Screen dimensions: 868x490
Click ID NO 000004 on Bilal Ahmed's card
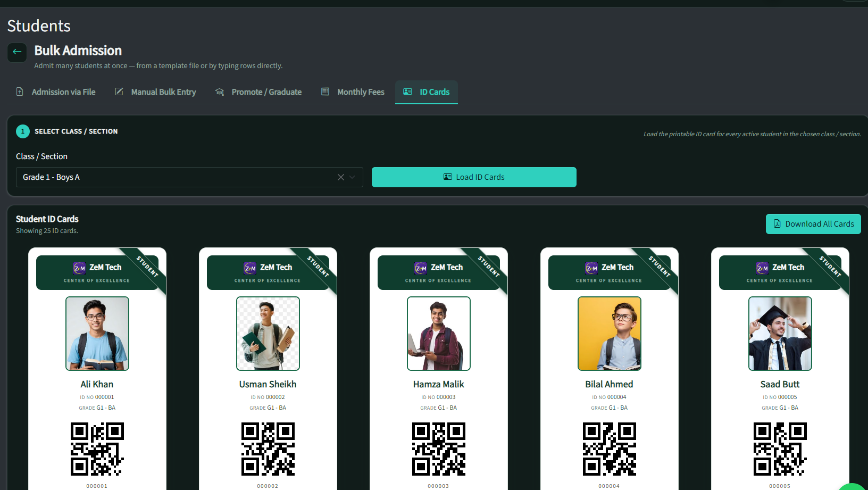pos(609,397)
